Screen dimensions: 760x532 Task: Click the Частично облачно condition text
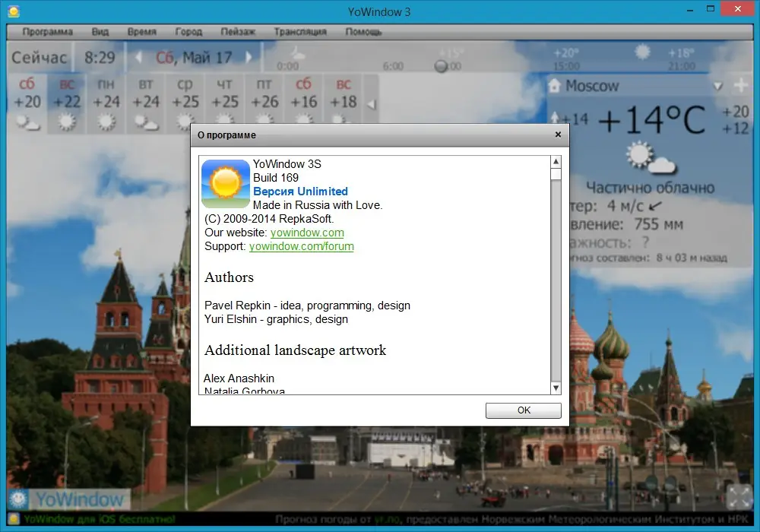(650, 188)
